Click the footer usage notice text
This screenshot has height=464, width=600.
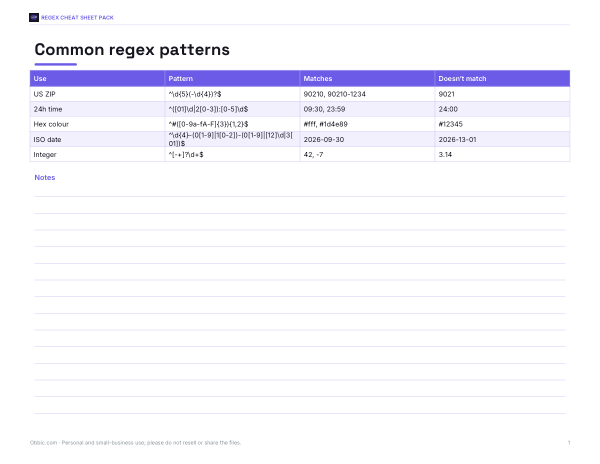coord(135,443)
